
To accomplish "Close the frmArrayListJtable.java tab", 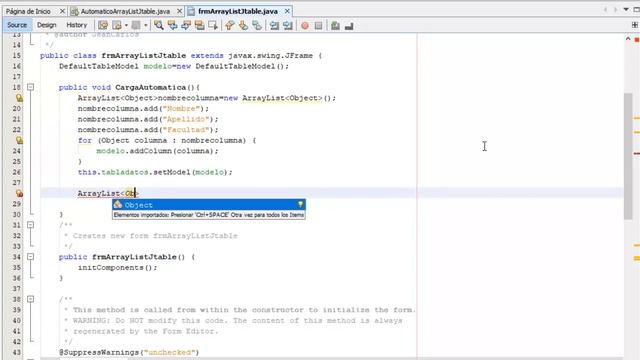I will 287,11.
